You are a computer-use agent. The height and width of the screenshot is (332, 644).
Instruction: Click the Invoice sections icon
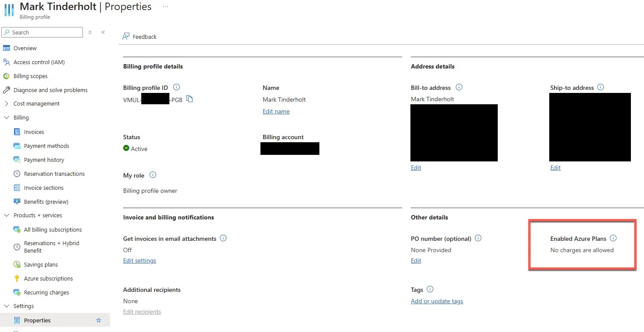point(17,188)
